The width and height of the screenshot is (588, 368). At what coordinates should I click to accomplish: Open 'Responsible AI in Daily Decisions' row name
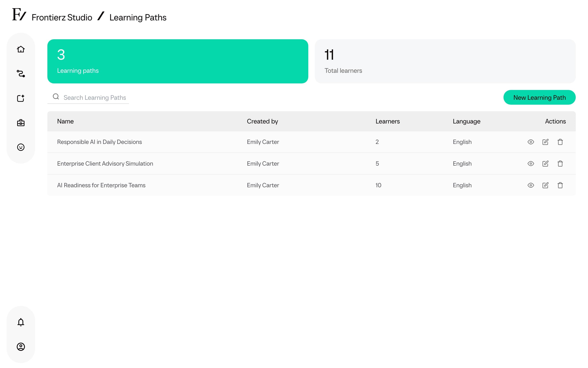(99, 142)
